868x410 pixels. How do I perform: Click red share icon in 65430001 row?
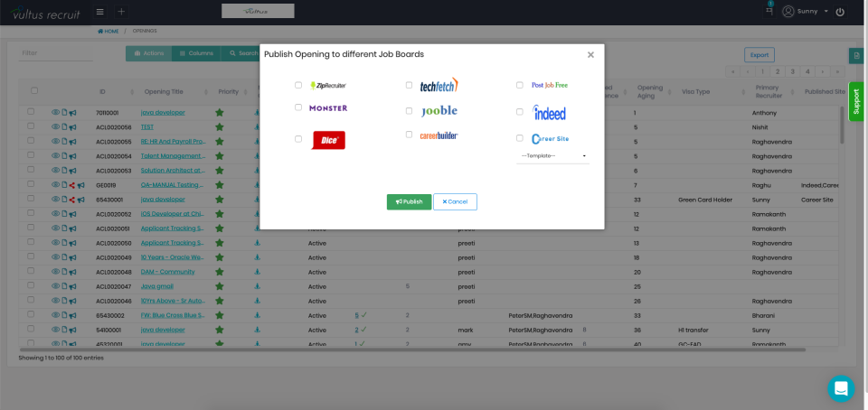72,199
